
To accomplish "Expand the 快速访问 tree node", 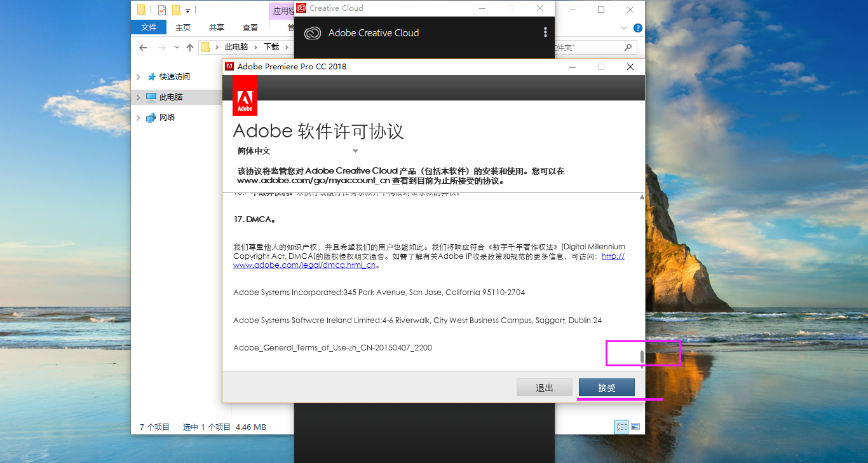I will pos(139,77).
